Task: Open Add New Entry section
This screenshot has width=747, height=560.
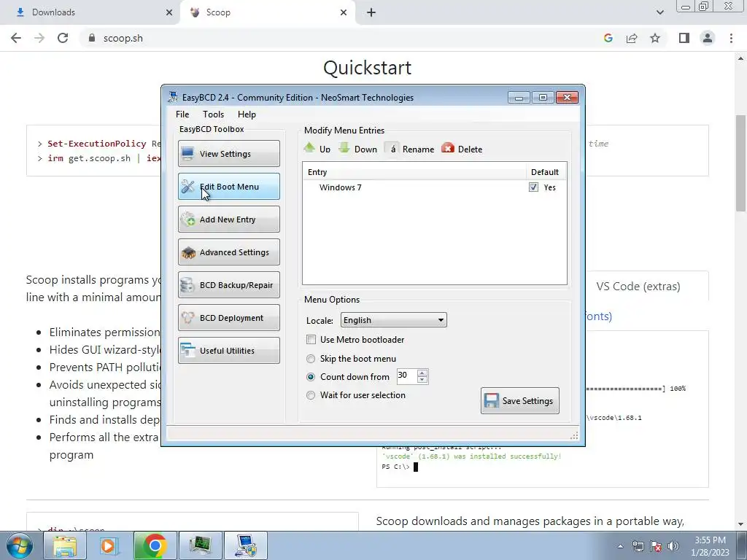Action: point(228,219)
